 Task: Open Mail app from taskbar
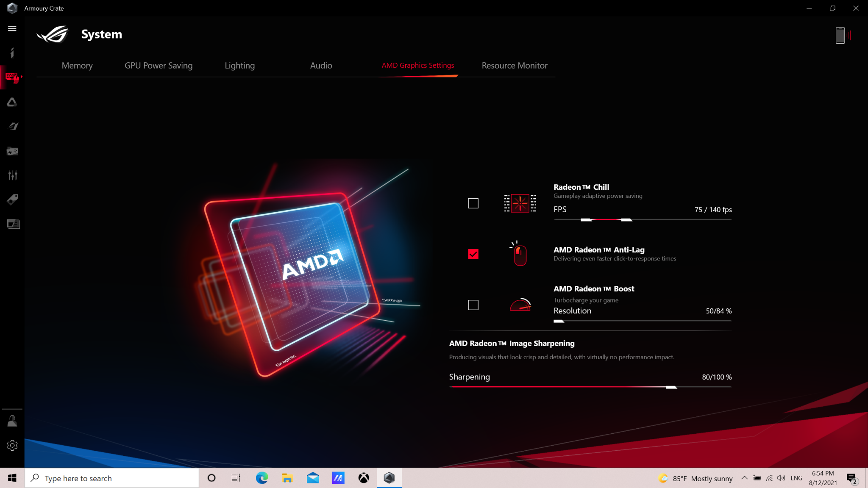pos(313,478)
